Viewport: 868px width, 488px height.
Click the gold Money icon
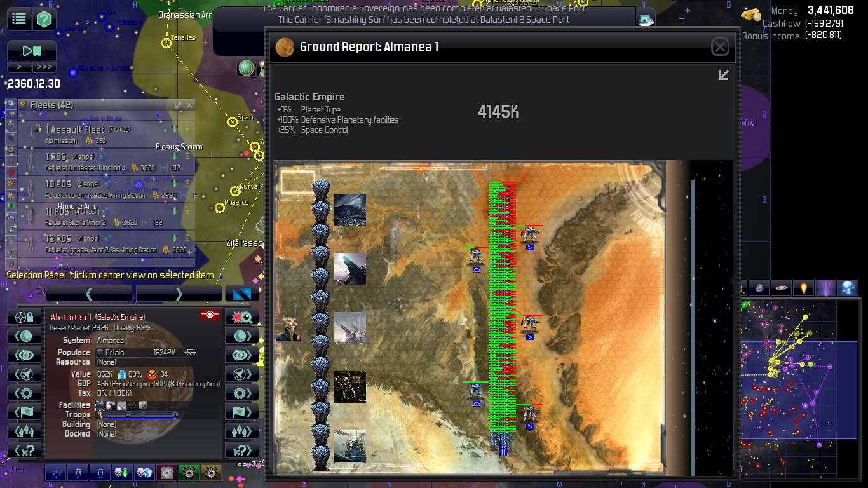click(x=752, y=14)
